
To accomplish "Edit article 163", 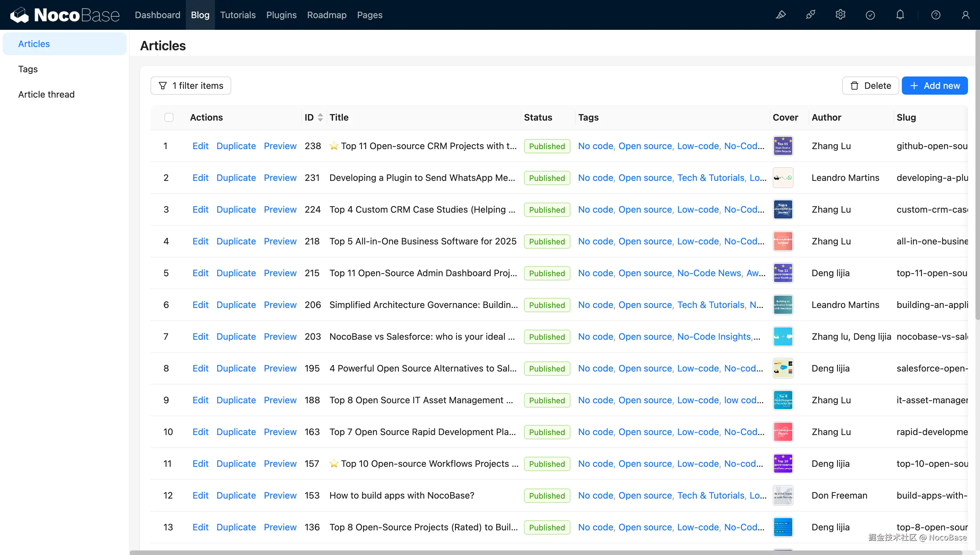I will click(x=201, y=432).
